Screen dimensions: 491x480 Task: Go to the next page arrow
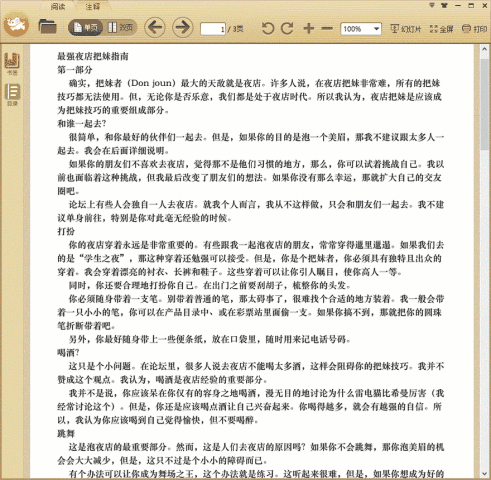coord(182,27)
